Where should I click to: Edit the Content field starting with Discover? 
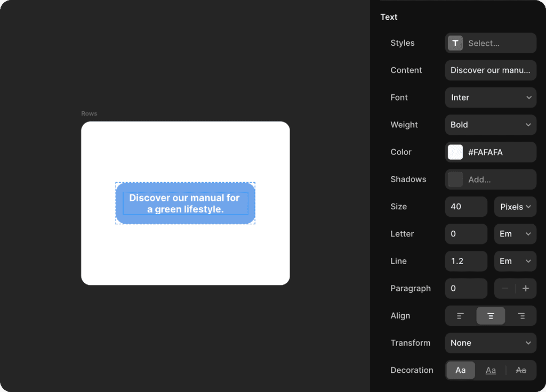(x=490, y=70)
